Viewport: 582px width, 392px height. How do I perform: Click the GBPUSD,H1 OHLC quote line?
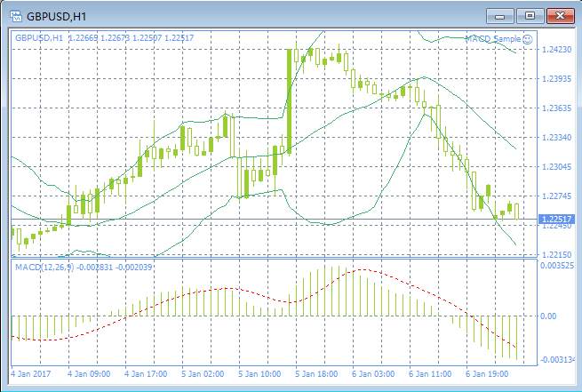coord(104,37)
